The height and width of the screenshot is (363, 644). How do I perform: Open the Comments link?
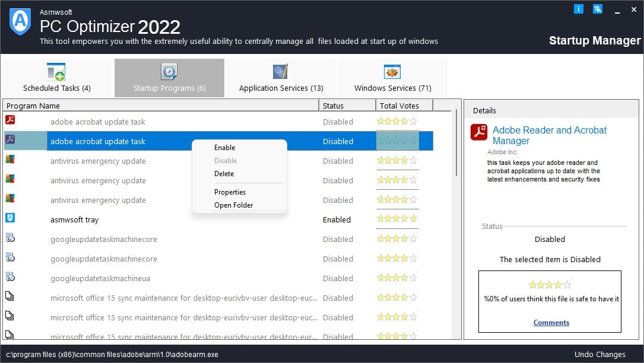click(551, 323)
